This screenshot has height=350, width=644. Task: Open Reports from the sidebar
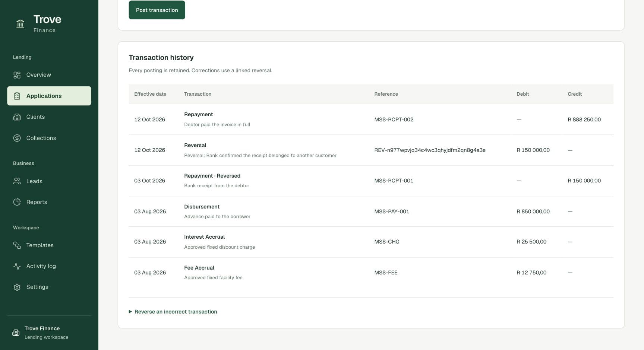click(49, 202)
